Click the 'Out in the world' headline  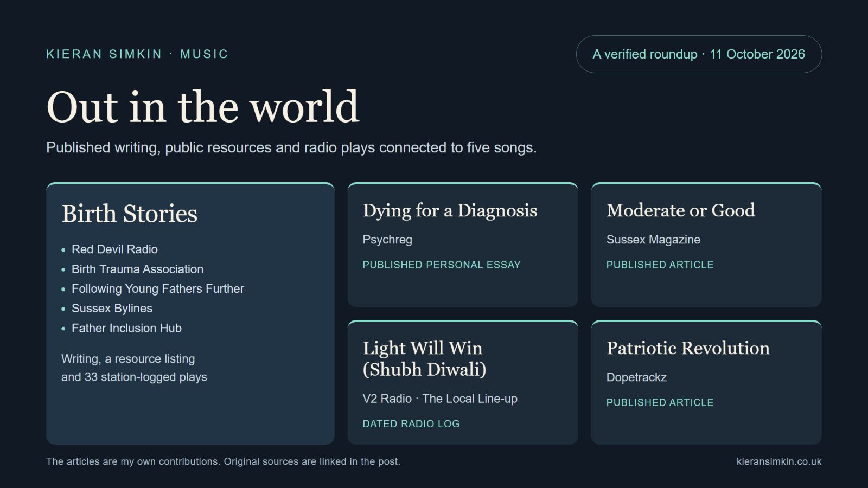tap(203, 107)
